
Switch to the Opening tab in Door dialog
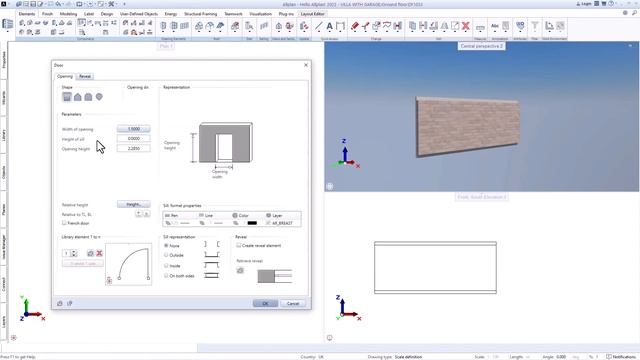(65, 76)
